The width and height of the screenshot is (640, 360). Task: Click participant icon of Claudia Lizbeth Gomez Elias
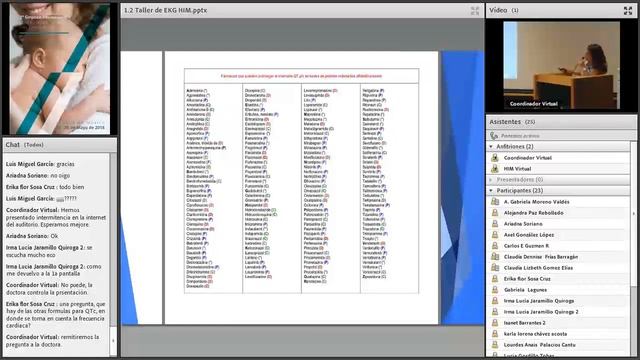[495, 268]
